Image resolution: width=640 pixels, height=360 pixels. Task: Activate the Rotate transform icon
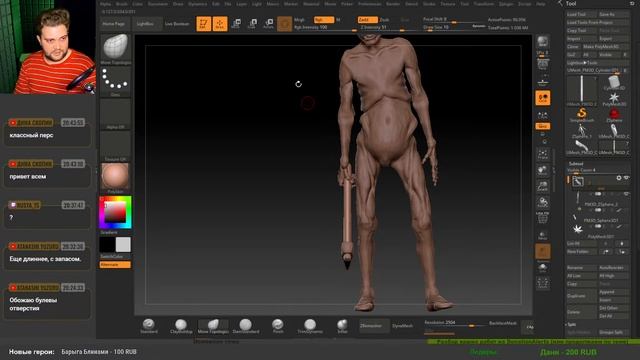269,24
